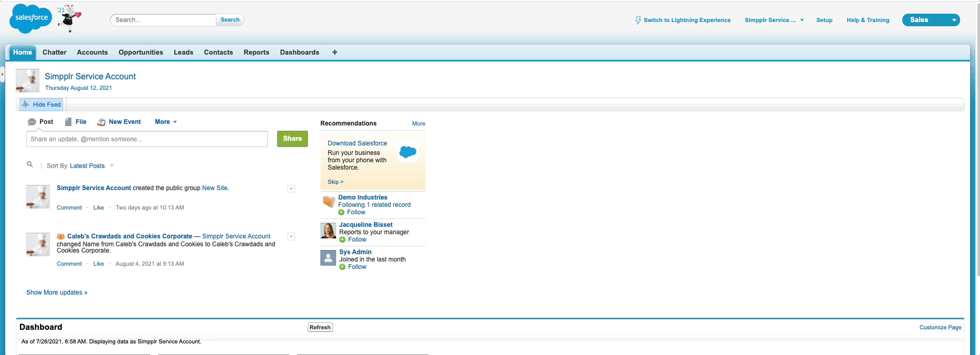Click the dashboard Refresh button
This screenshot has width=980, height=355.
[x=320, y=327]
